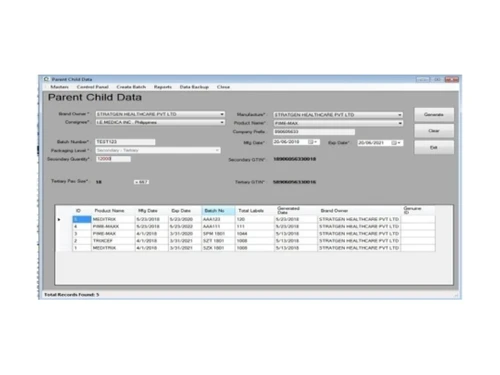Sort by the Generated Date column header
Viewport: 500px width, 375px height.
[x=296, y=211]
